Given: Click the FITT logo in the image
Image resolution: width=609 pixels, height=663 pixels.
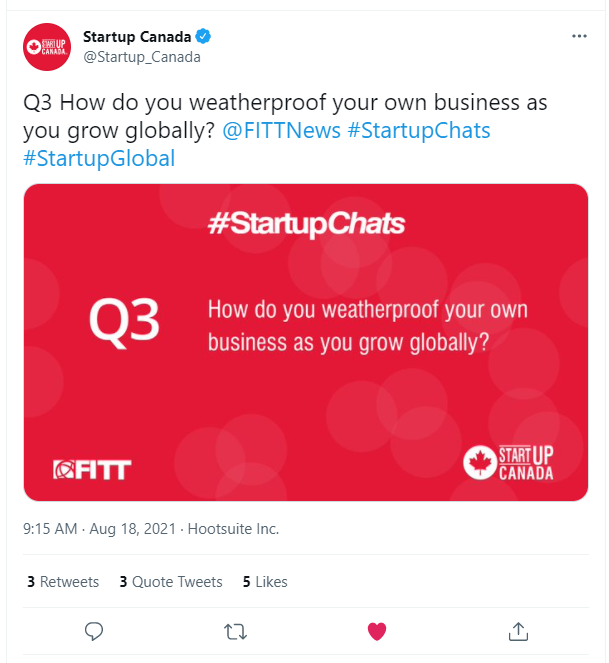Looking at the screenshot, I should (x=92, y=469).
